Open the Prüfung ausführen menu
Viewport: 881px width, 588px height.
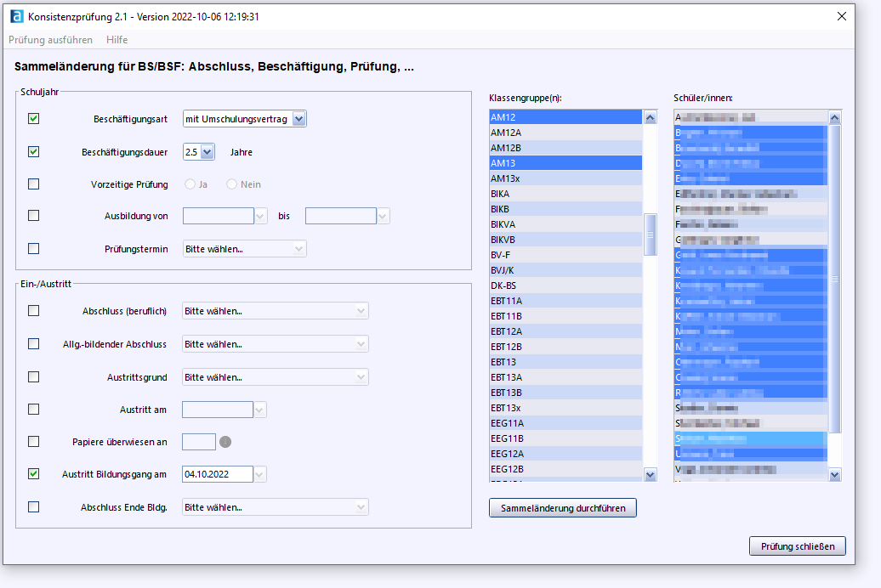(x=50, y=40)
